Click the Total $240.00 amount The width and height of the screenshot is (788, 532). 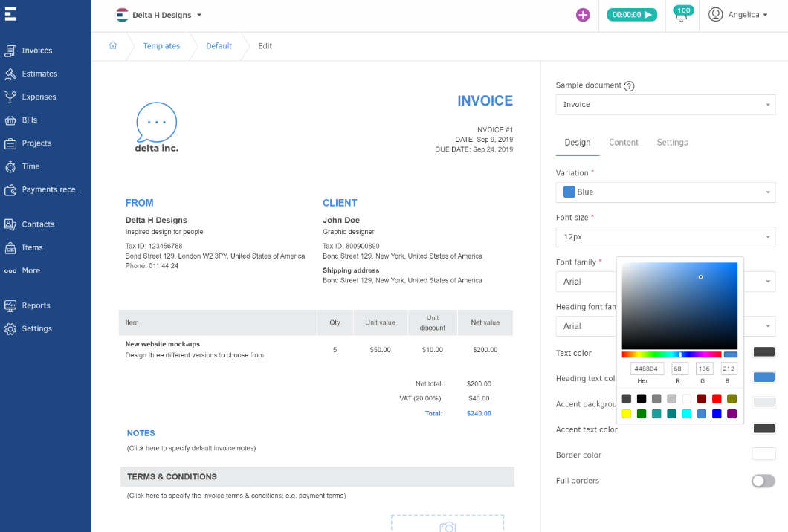click(x=479, y=413)
